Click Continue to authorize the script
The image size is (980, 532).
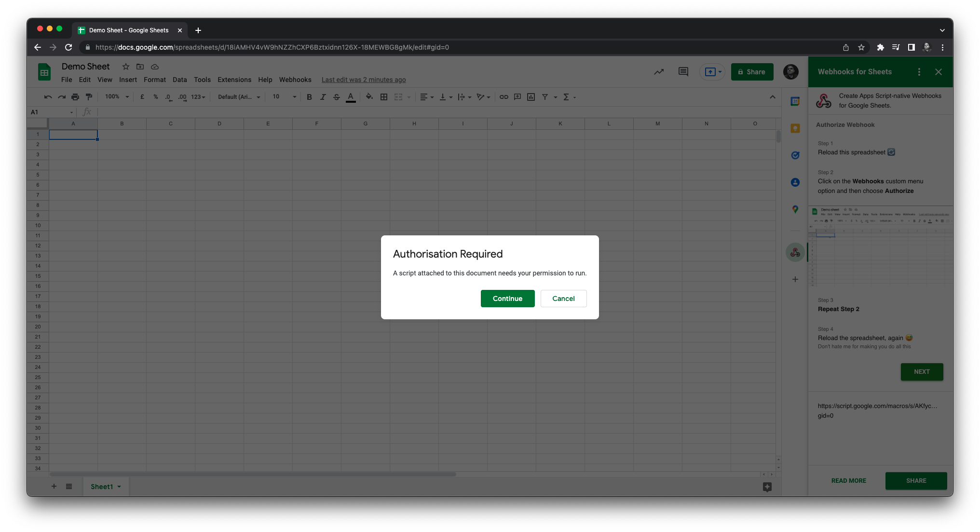tap(507, 298)
